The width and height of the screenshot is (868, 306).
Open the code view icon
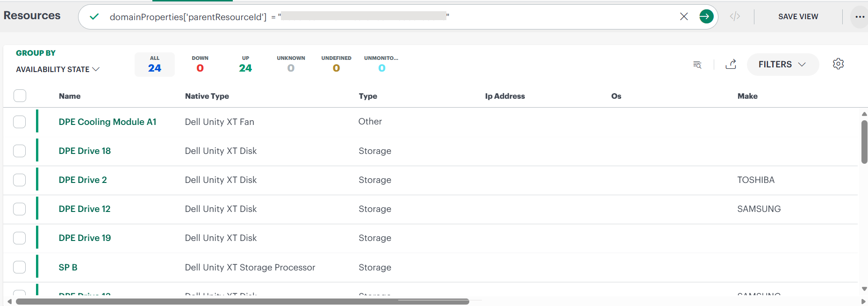click(x=735, y=17)
